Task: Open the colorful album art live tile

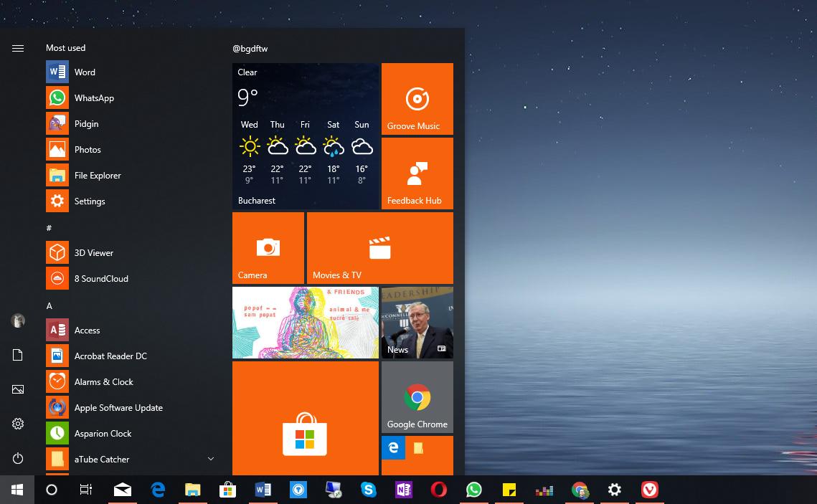Action: tap(306, 323)
